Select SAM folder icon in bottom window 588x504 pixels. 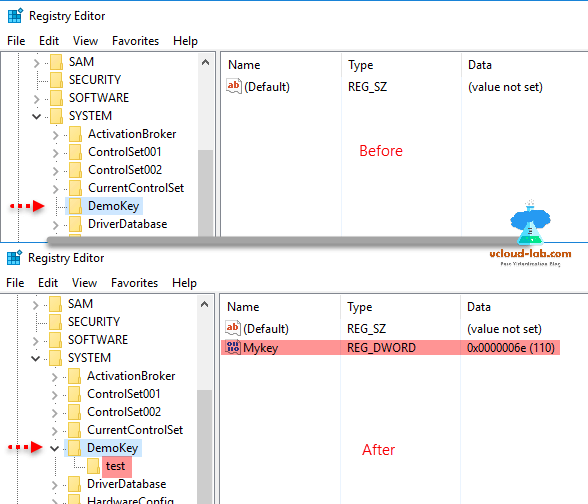coord(56,304)
